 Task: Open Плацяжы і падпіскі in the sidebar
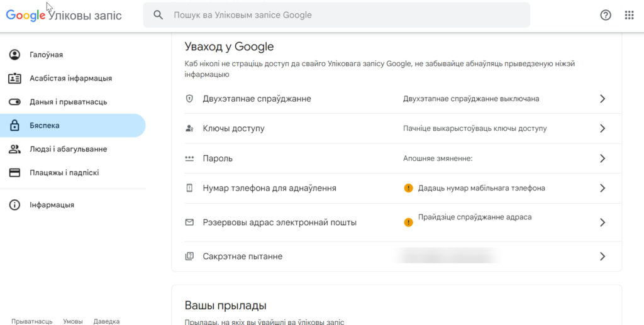point(73,173)
